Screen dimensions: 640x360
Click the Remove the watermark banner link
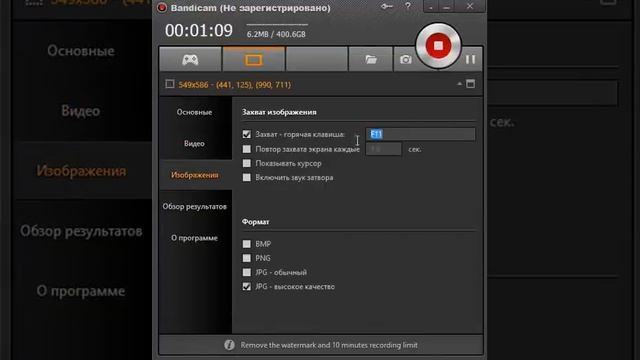coord(329,345)
